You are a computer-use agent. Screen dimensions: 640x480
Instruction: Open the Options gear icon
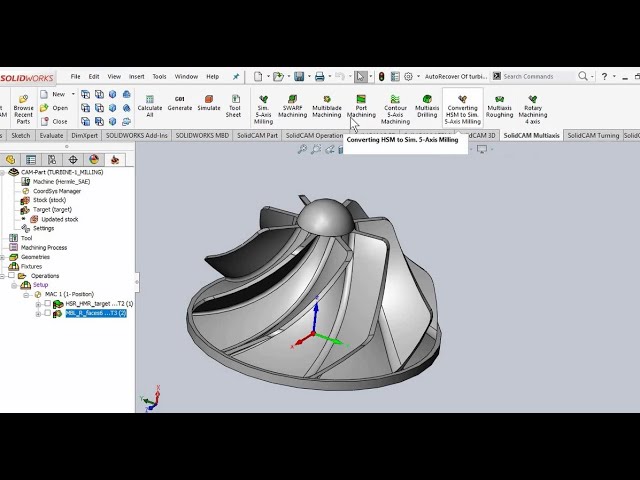(408, 76)
